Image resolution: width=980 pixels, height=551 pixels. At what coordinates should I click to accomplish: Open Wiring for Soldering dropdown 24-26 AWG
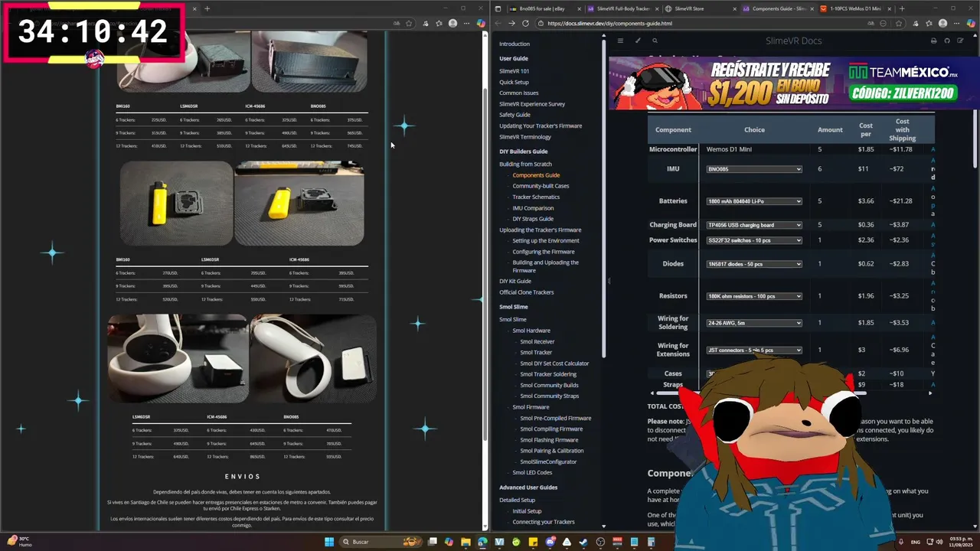[754, 323]
